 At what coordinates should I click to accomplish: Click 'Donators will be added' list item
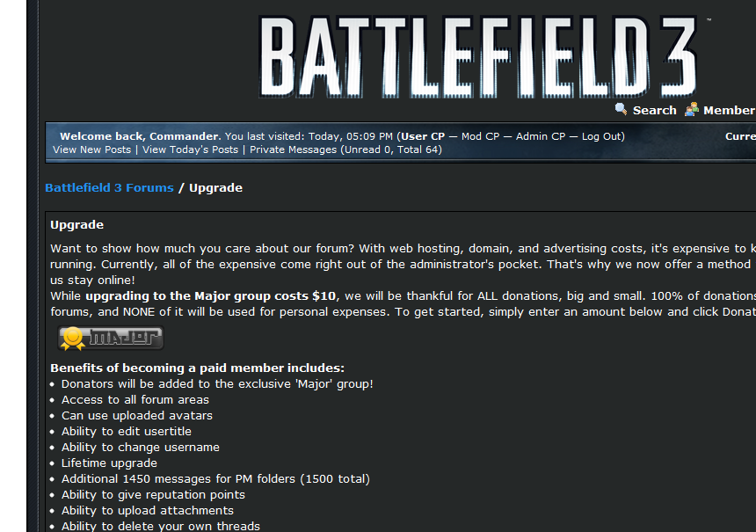point(217,384)
